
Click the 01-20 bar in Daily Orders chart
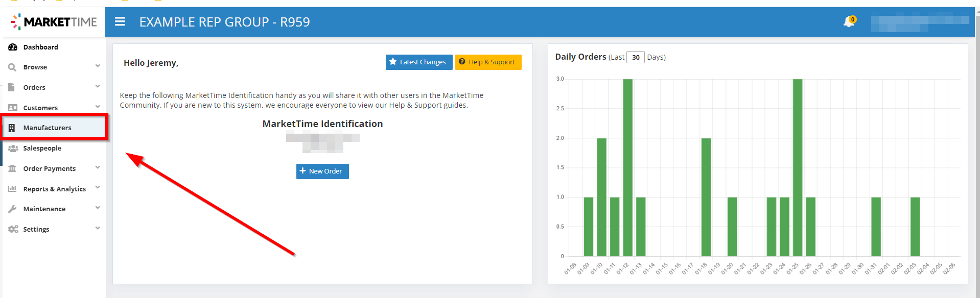point(732,227)
